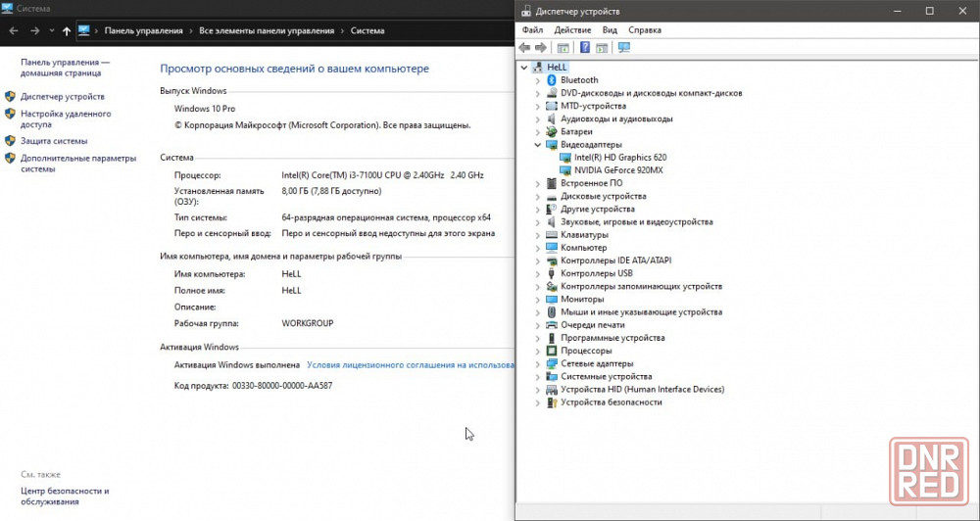
Task: Select the Bluetooth category icon
Action: (551, 80)
